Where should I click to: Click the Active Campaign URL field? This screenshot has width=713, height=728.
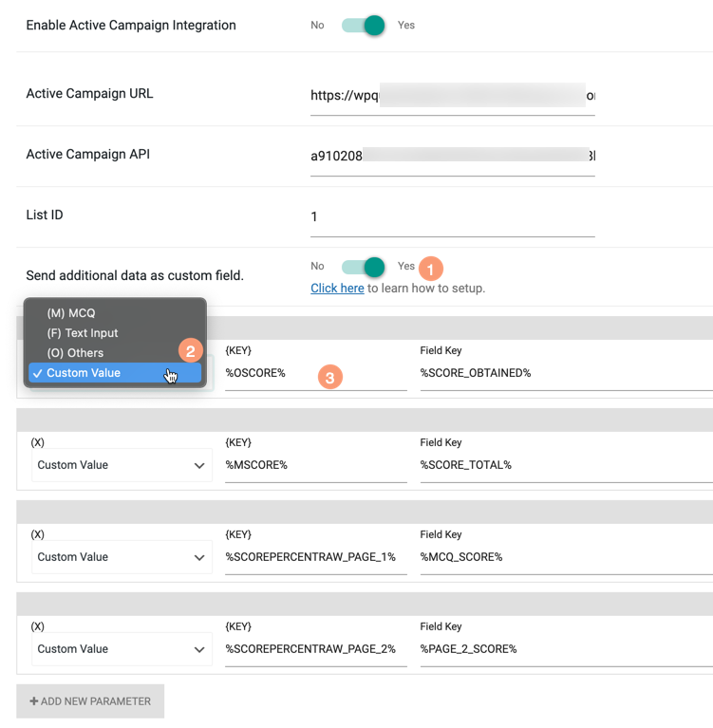[x=453, y=96]
